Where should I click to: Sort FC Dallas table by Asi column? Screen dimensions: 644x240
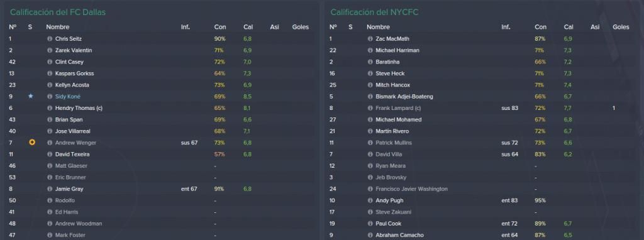pos(274,27)
